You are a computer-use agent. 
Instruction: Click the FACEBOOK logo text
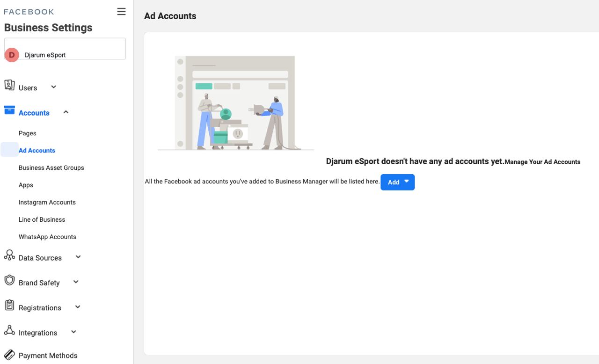point(29,12)
